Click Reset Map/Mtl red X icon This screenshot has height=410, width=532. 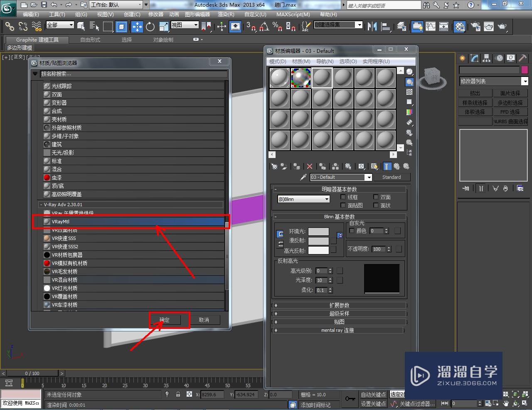[x=309, y=166]
